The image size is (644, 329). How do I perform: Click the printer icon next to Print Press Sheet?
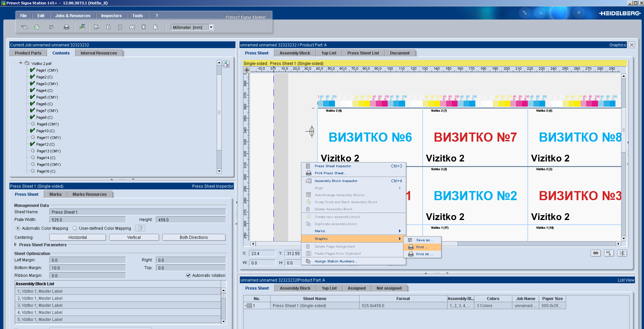pyautogui.click(x=308, y=173)
